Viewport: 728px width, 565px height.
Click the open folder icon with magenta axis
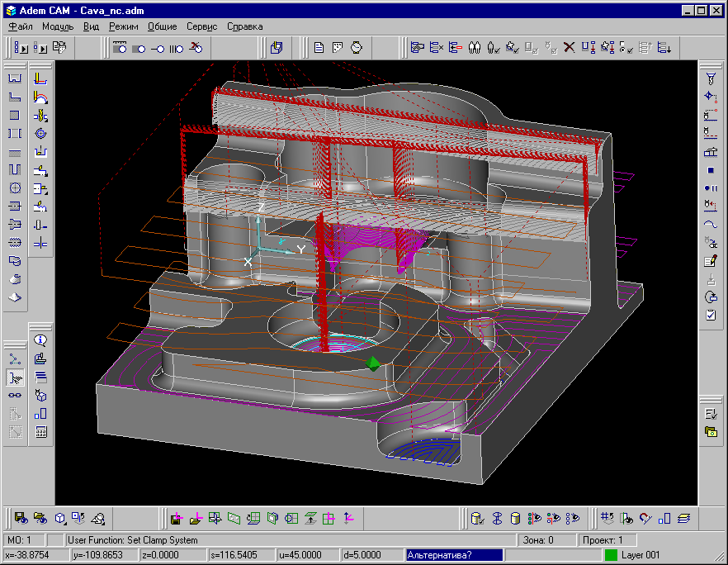click(x=196, y=518)
